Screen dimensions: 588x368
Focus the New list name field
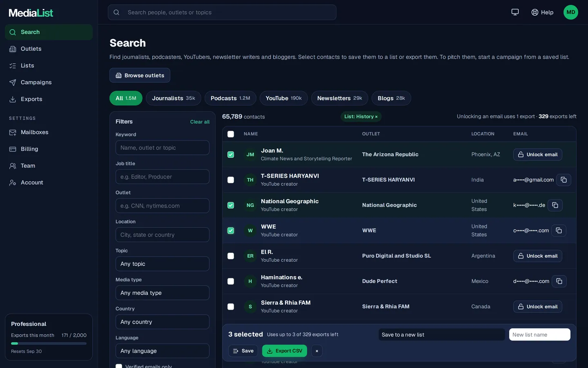(x=540, y=334)
